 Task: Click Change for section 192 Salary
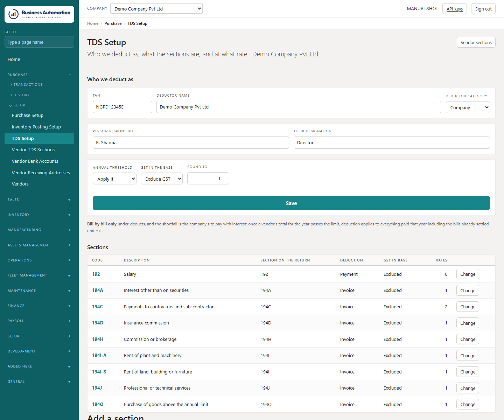(x=468, y=274)
